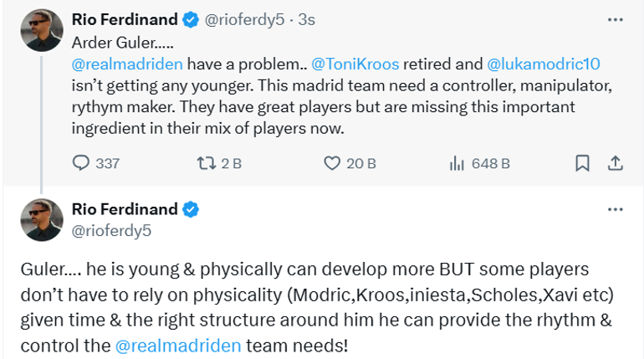Image resolution: width=644 pixels, height=359 pixels.
Task: Open more options on the first tweet
Action: tap(615, 19)
